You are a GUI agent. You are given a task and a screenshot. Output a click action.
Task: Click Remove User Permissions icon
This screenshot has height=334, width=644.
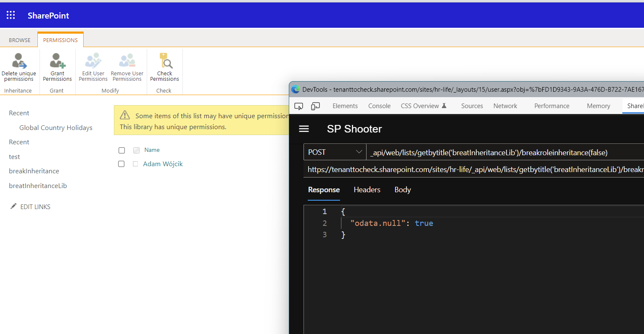[x=127, y=61]
